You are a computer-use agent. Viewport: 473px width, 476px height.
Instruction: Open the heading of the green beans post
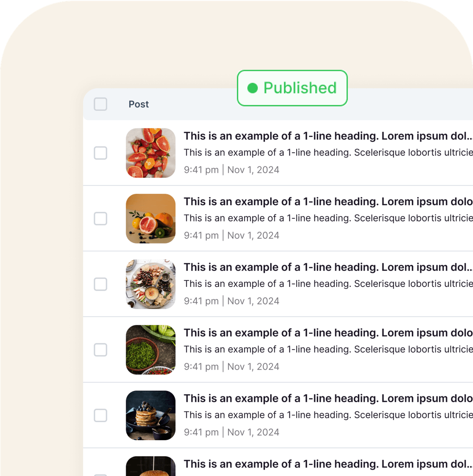(328, 333)
